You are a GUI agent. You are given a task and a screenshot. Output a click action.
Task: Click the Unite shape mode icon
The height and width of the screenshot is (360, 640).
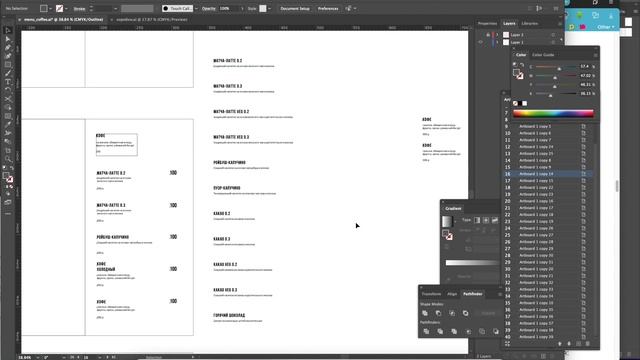pyautogui.click(x=425, y=313)
